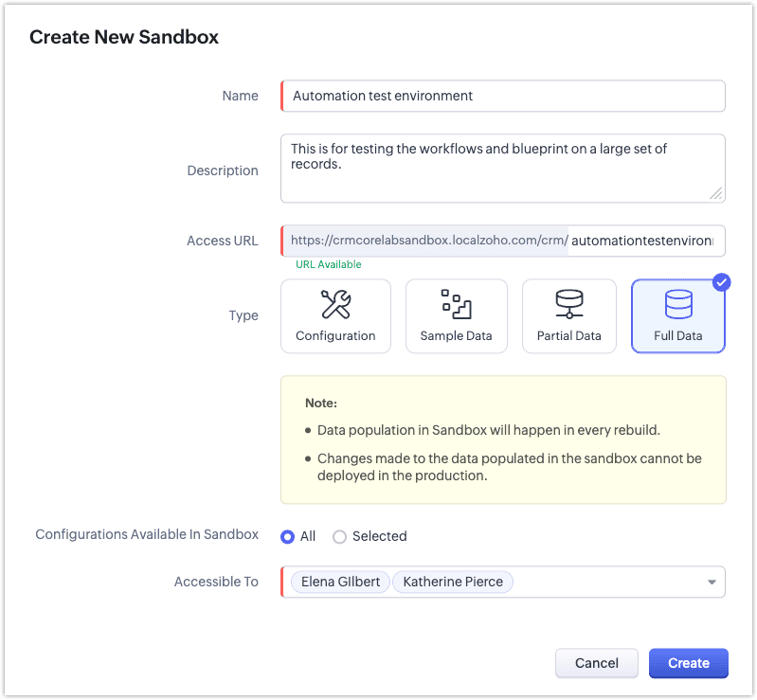Viewport: 757px width, 700px height.
Task: Pick the Partial Data database icon
Action: click(568, 304)
